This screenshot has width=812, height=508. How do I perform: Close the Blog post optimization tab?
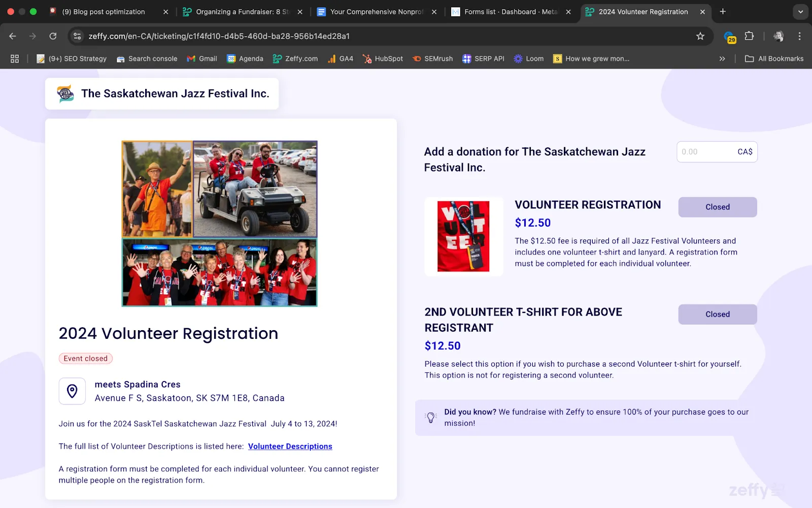tap(165, 12)
